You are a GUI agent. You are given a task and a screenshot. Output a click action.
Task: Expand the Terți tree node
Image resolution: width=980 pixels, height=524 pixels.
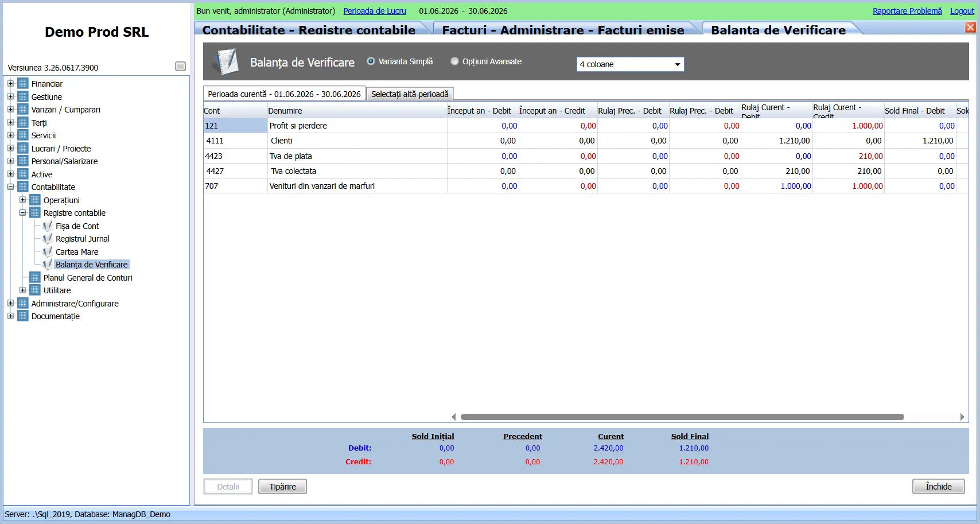tap(10, 122)
